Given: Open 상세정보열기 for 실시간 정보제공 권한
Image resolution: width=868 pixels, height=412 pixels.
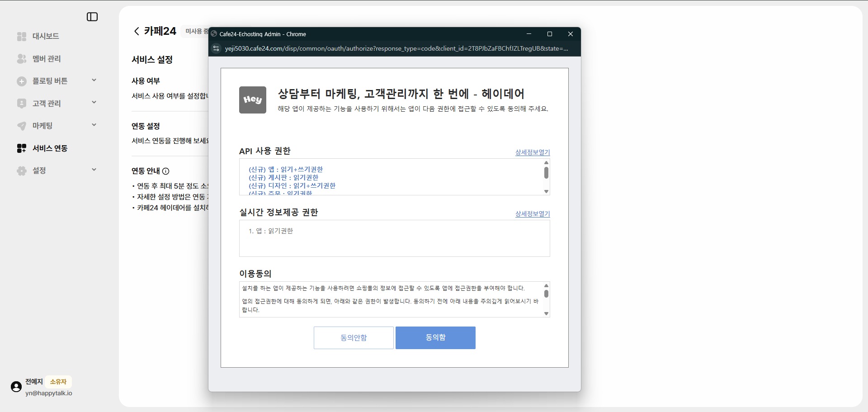Looking at the screenshot, I should click(533, 214).
